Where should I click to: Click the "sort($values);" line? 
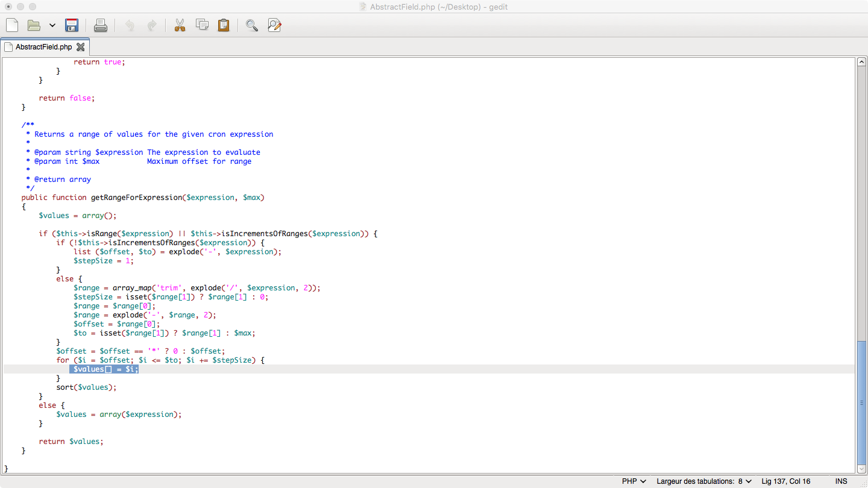coord(86,387)
